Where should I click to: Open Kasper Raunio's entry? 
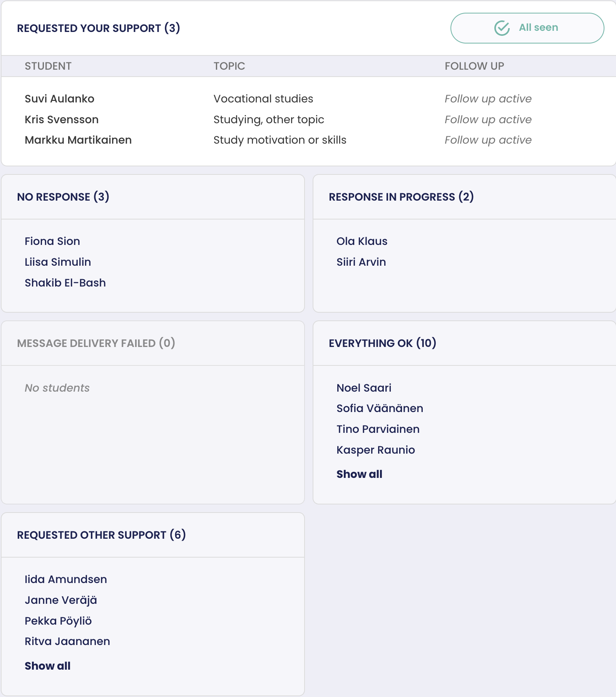click(x=375, y=450)
